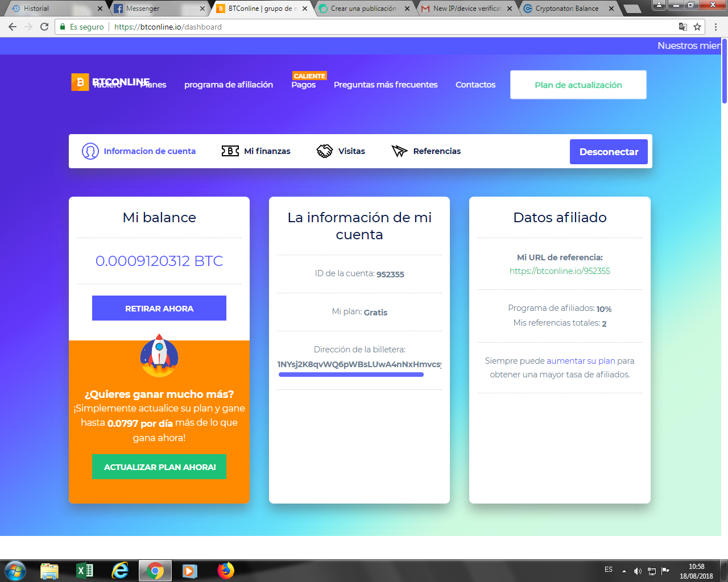Open the Chrome three-dot menu
The image size is (728, 582).
(x=715, y=27)
